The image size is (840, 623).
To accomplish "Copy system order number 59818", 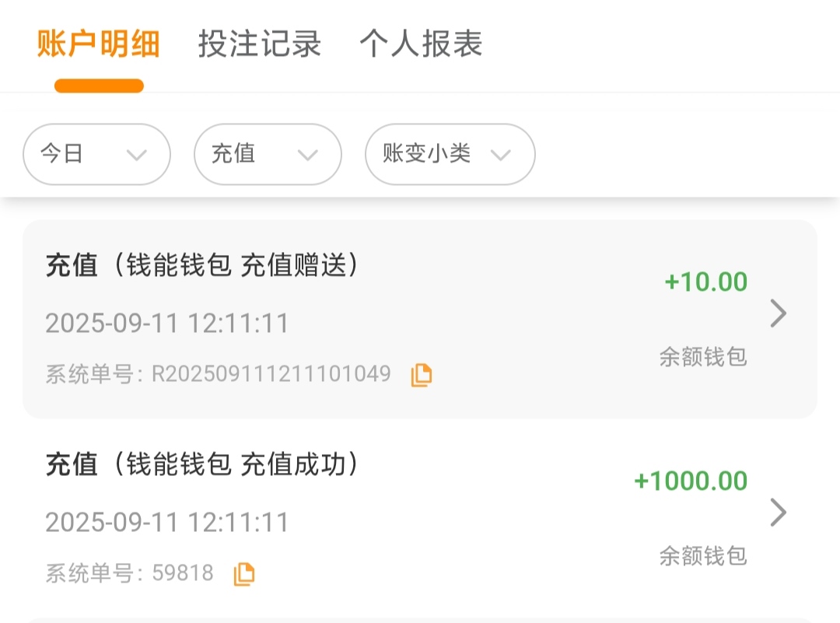I will pos(244,574).
